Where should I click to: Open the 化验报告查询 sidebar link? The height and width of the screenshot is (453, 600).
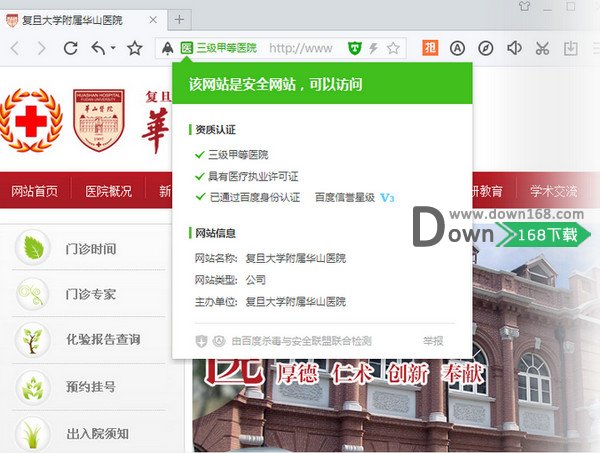point(103,339)
